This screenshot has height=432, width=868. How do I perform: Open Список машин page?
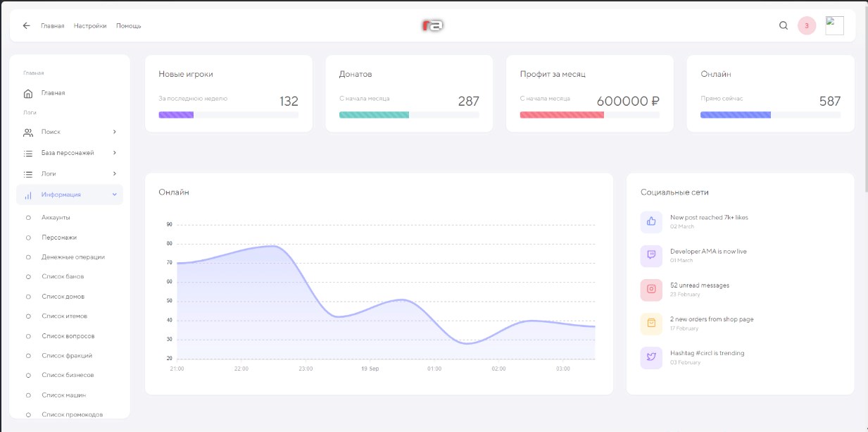pos(64,395)
